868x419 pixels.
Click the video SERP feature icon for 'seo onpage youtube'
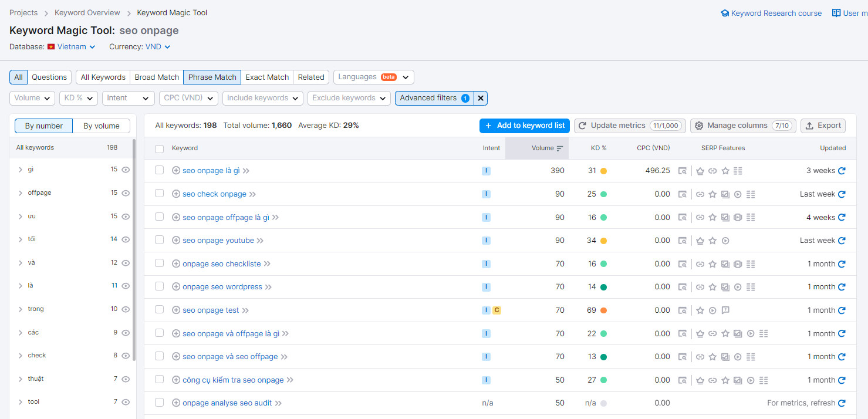point(725,240)
